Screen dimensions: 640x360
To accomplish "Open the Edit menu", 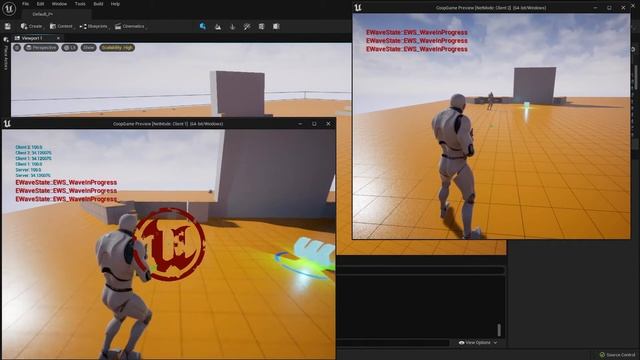I will point(40,4).
